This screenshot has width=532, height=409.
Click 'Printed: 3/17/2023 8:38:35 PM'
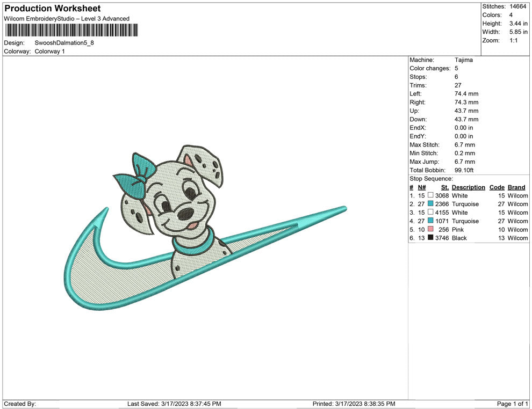pos(354,404)
